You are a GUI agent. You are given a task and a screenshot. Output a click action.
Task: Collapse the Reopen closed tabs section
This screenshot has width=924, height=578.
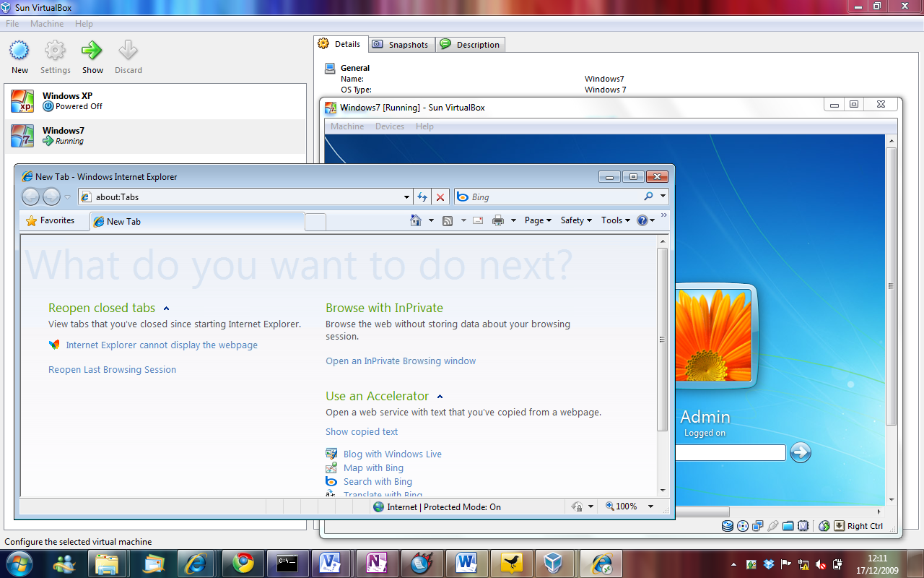click(x=166, y=309)
